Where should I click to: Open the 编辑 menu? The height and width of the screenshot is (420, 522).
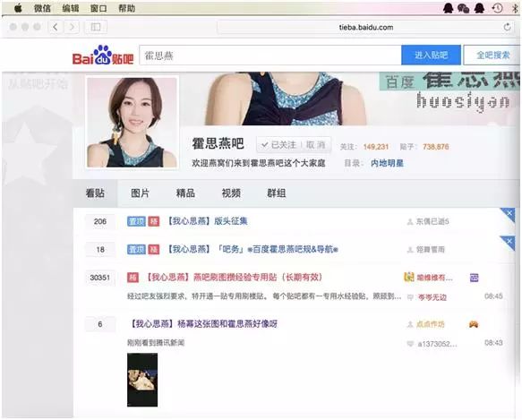pos(70,8)
